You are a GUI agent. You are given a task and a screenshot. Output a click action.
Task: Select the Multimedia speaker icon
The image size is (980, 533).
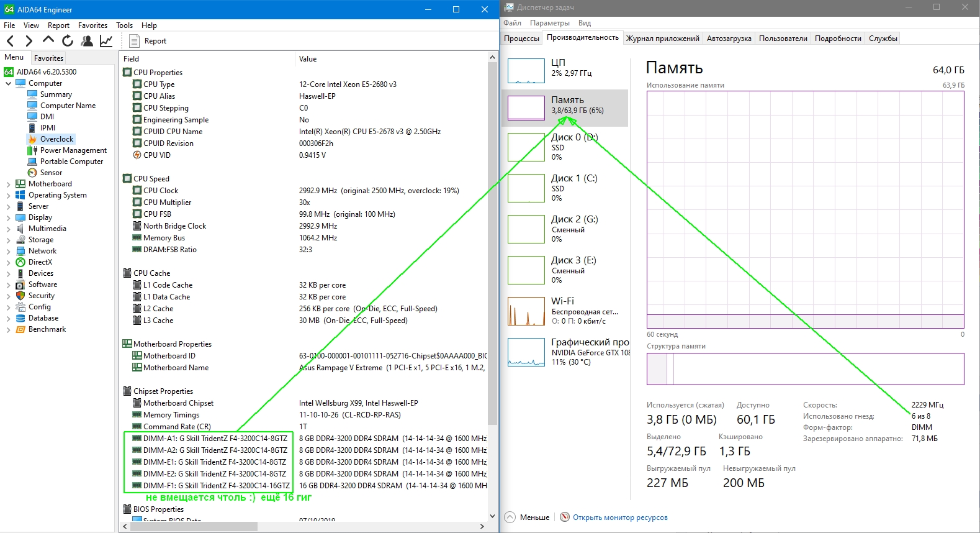pyautogui.click(x=20, y=229)
